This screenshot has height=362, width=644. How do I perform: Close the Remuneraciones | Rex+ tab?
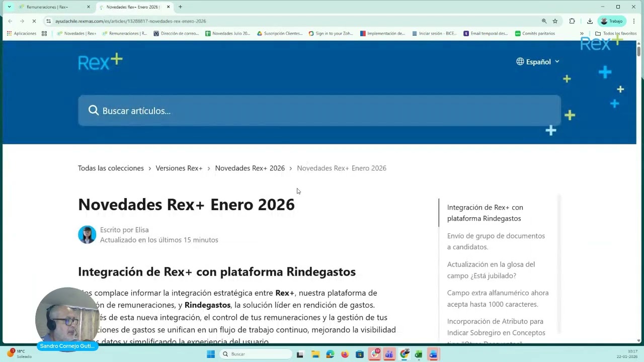tap(89, 7)
